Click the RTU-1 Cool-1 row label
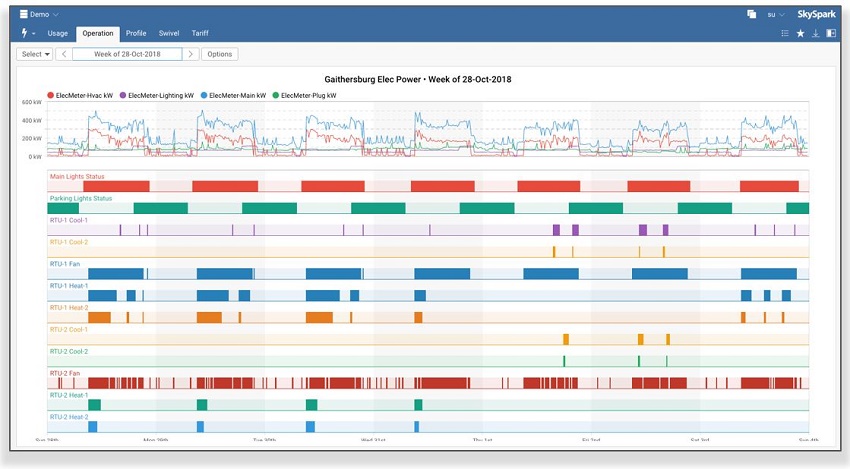 click(68, 220)
